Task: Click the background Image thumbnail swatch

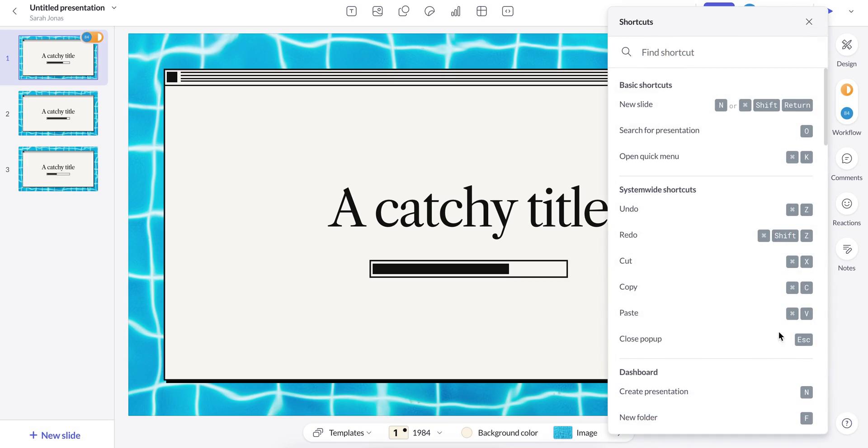Action: tap(563, 433)
